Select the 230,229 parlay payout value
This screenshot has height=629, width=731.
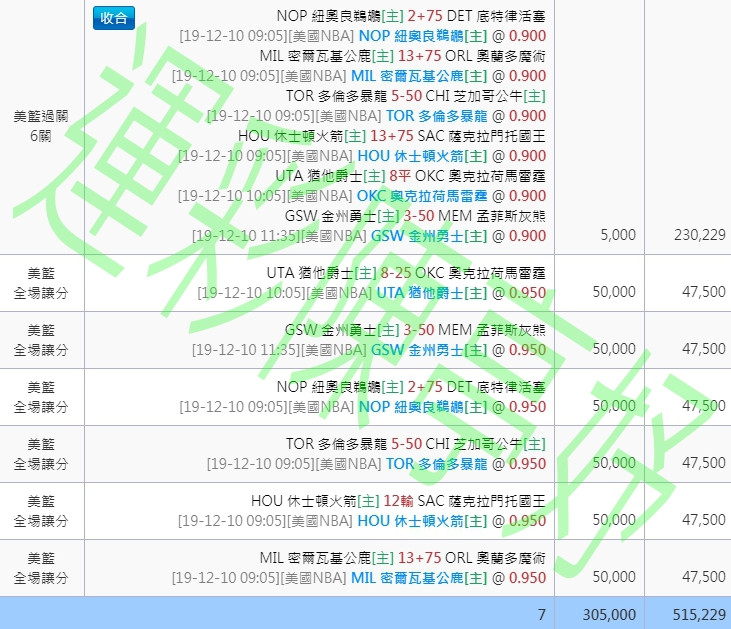700,235
